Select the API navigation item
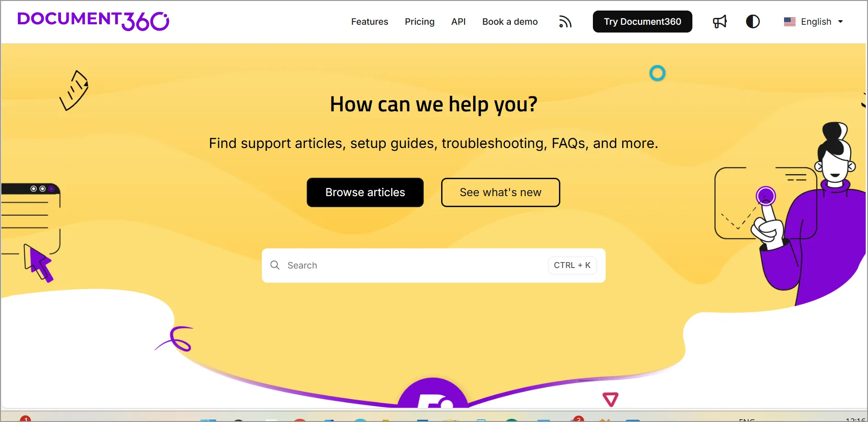The height and width of the screenshot is (422, 868). tap(458, 22)
